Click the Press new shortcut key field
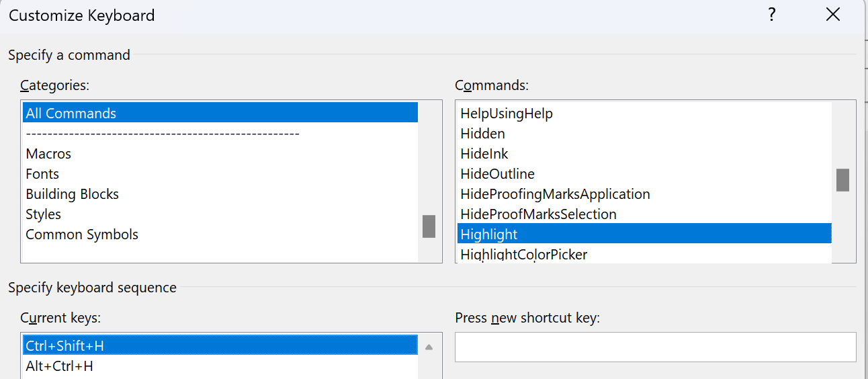The image size is (868, 379). tap(655, 347)
